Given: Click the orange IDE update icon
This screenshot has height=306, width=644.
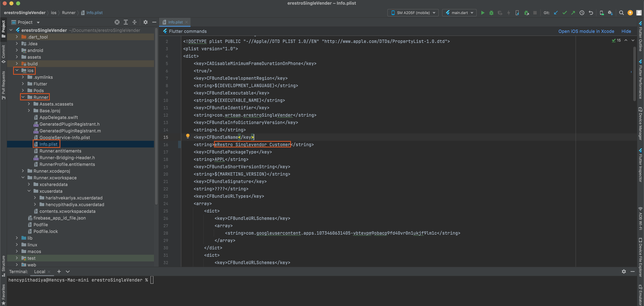Looking at the screenshot, I should click(630, 13).
